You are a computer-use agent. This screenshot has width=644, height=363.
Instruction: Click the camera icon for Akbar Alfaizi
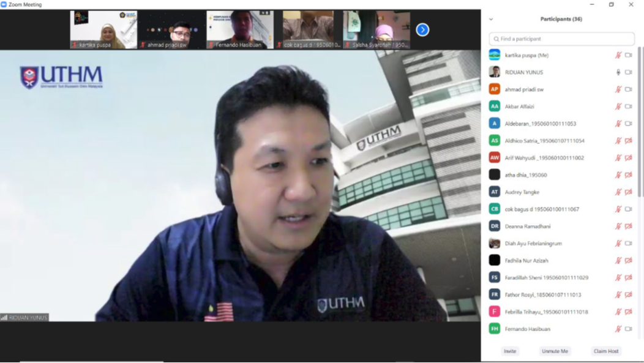[629, 107]
